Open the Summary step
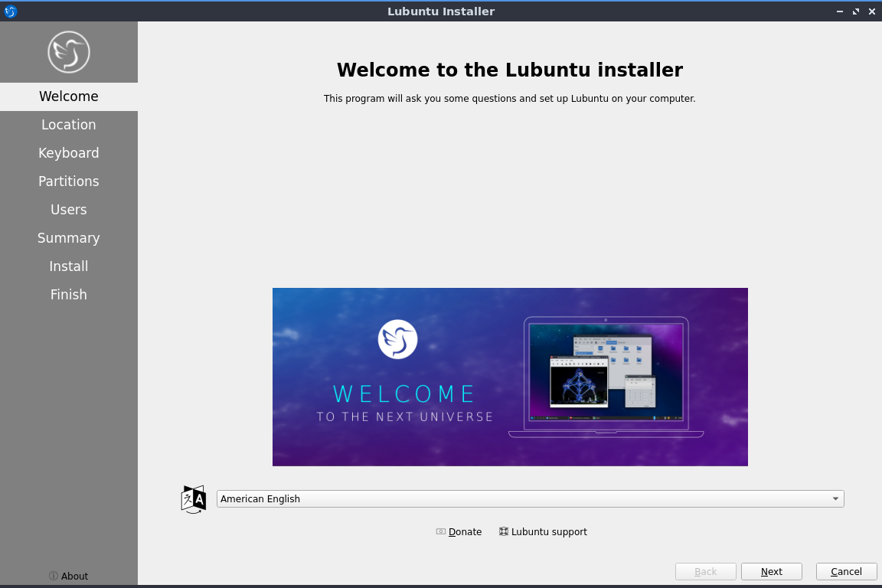882x588 pixels. click(x=69, y=238)
